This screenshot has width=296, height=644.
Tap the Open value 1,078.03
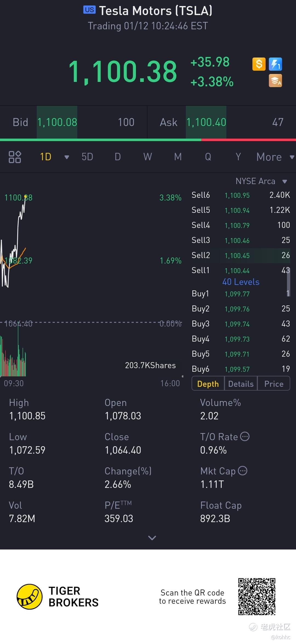[123, 416]
